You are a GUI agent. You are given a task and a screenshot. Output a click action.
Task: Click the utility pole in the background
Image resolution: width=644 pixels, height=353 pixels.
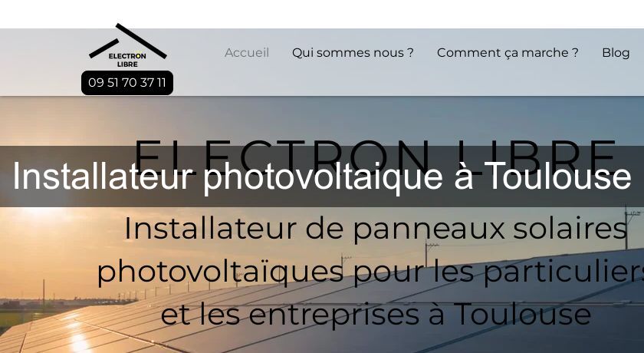tap(626, 227)
